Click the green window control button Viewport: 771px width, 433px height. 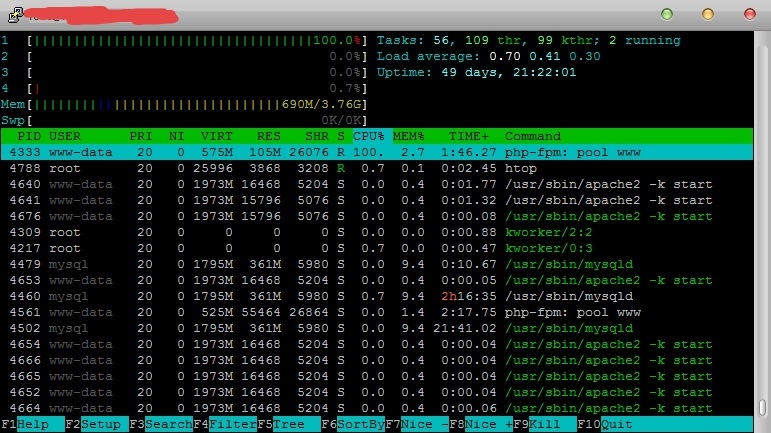pos(667,14)
